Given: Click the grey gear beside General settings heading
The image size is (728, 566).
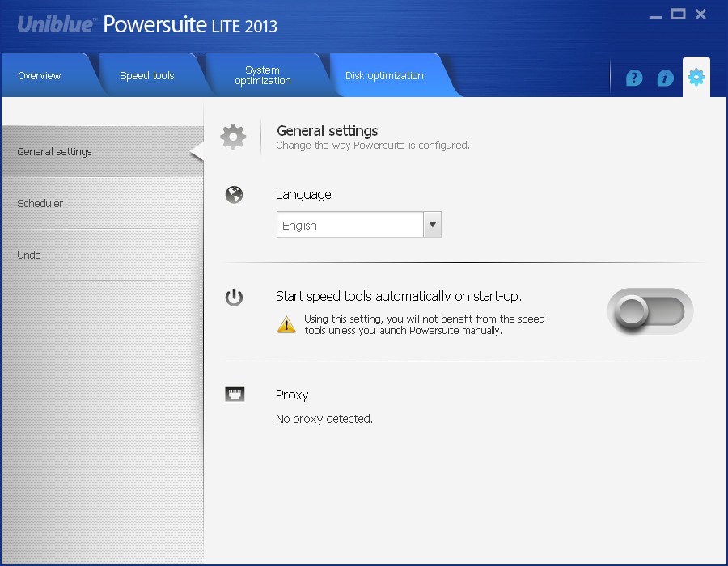Looking at the screenshot, I should (x=233, y=137).
